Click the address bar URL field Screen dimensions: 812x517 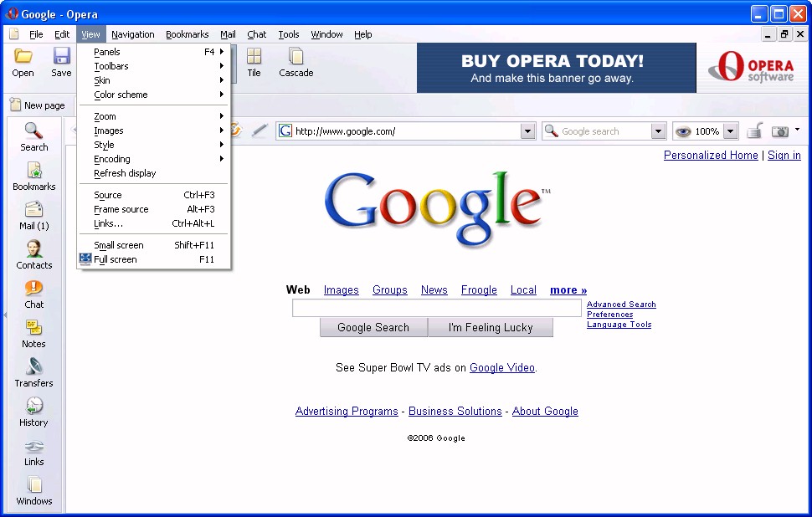point(407,131)
